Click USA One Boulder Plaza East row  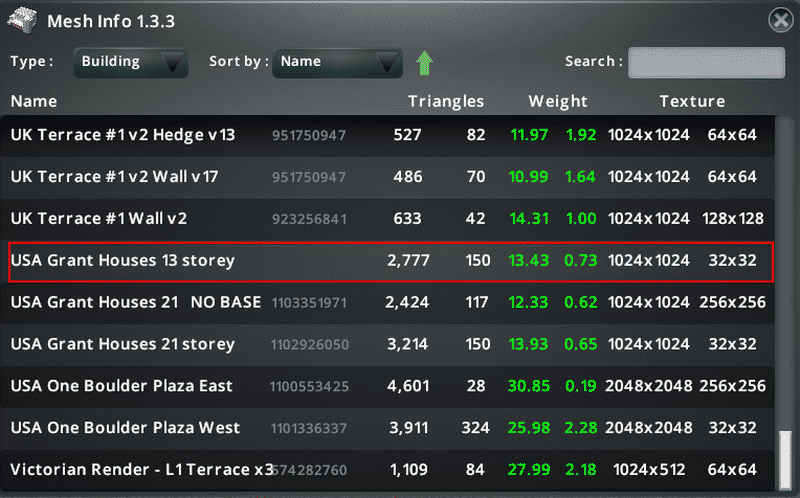pyautogui.click(x=121, y=386)
